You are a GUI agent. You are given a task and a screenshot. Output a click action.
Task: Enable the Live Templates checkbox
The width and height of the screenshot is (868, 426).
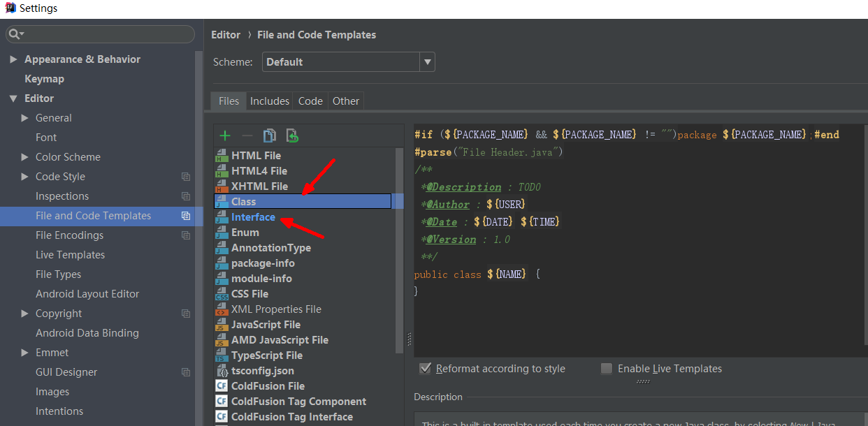607,369
